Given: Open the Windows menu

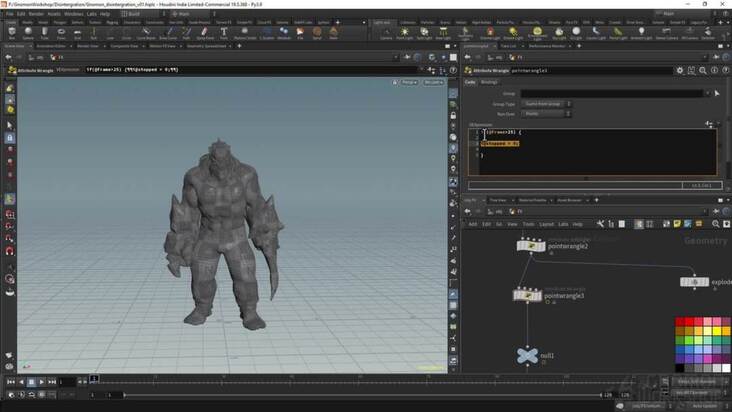Looking at the screenshot, I should point(74,14).
